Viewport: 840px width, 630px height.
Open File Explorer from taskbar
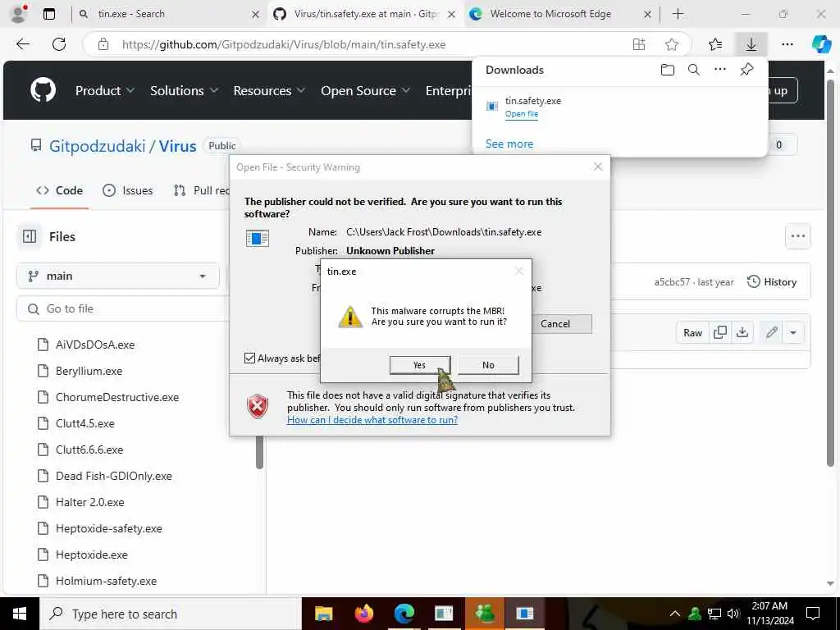click(323, 614)
